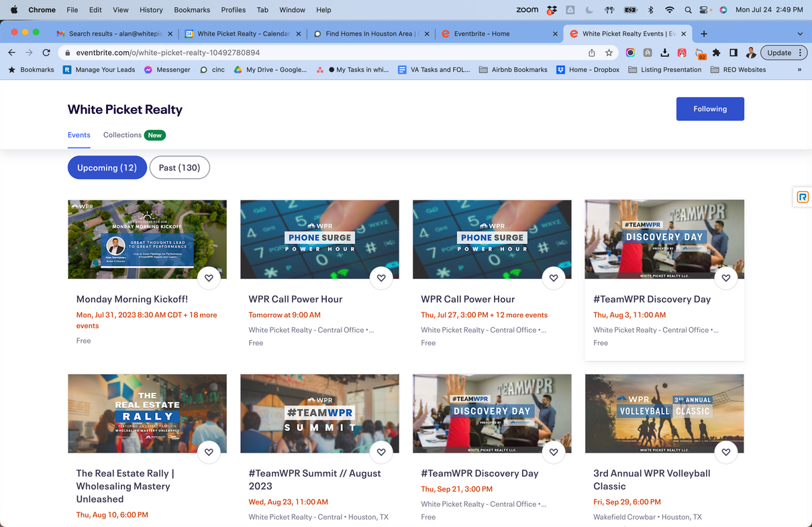Open macOS Control Center
Image resolution: width=812 pixels, height=527 pixels.
tap(705, 10)
